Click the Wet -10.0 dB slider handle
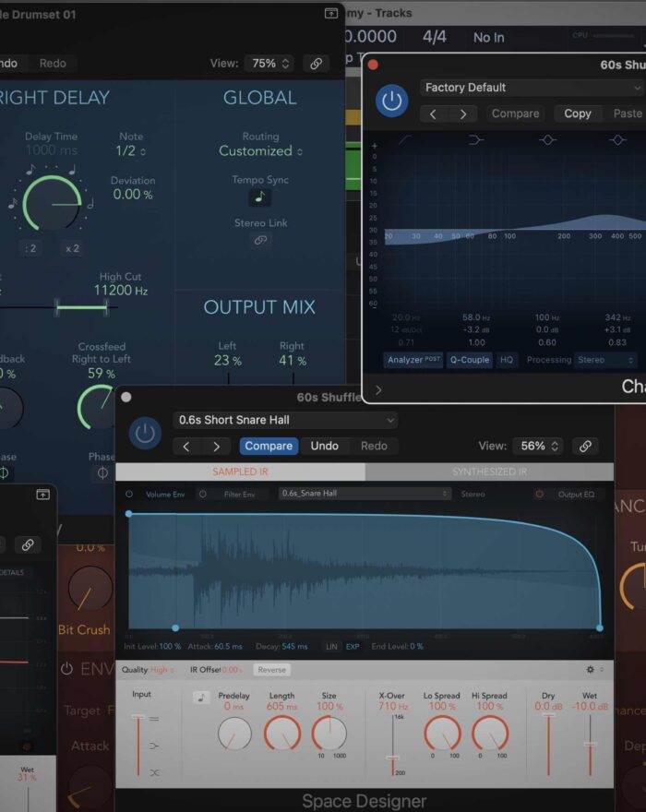The width and height of the screenshot is (646, 812). coord(590,744)
